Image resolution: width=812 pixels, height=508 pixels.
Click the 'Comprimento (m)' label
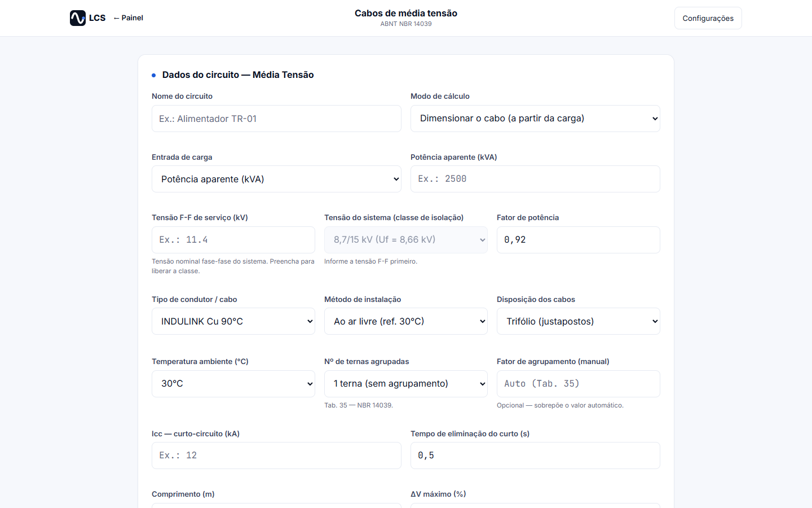click(183, 494)
